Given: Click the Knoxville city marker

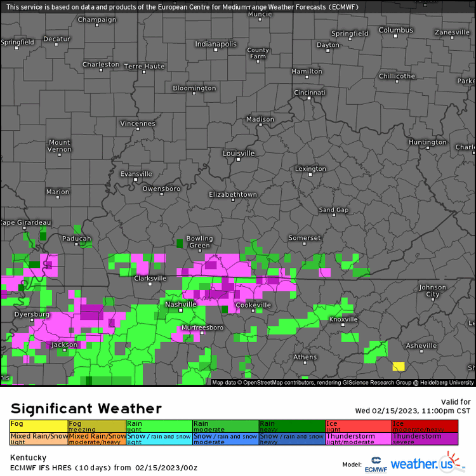Looking at the screenshot, I should (343, 324).
